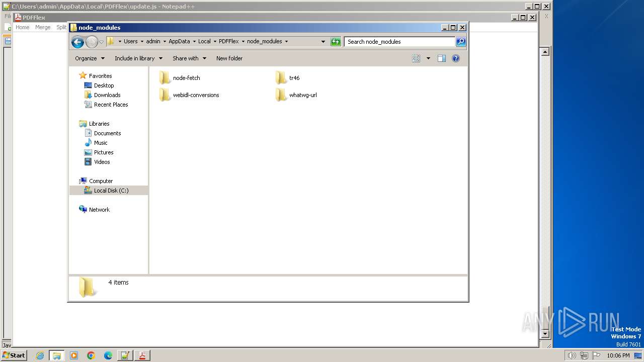644x362 pixels.
Task: Open the Include in library menu
Action: tap(138, 58)
